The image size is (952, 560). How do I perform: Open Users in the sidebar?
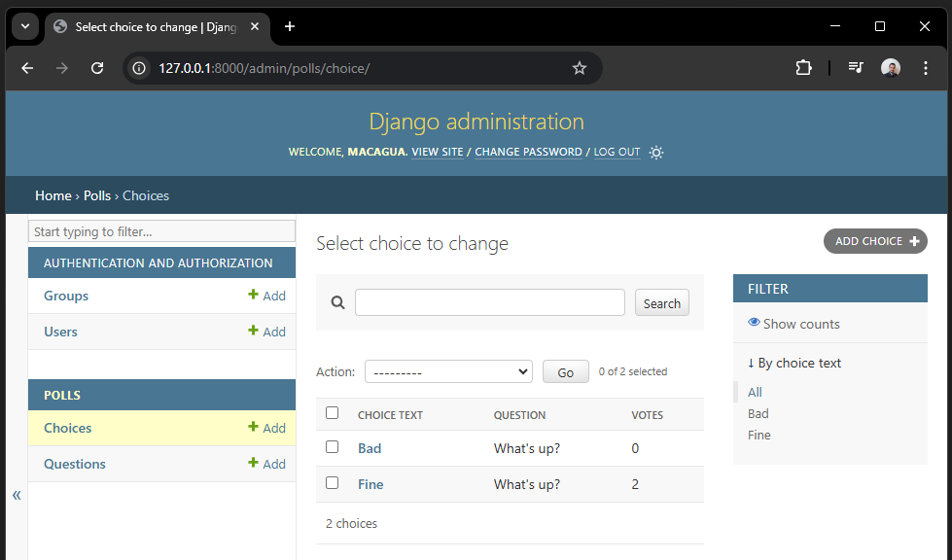[x=60, y=332]
